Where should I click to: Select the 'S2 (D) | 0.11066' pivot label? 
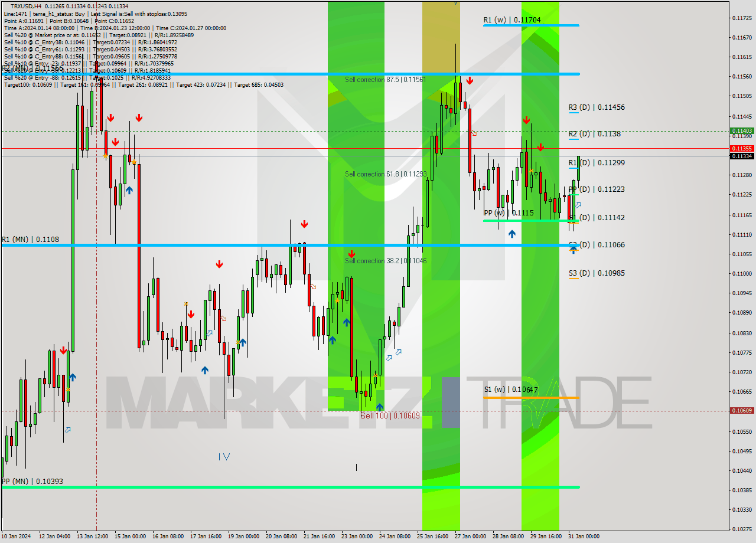(597, 245)
